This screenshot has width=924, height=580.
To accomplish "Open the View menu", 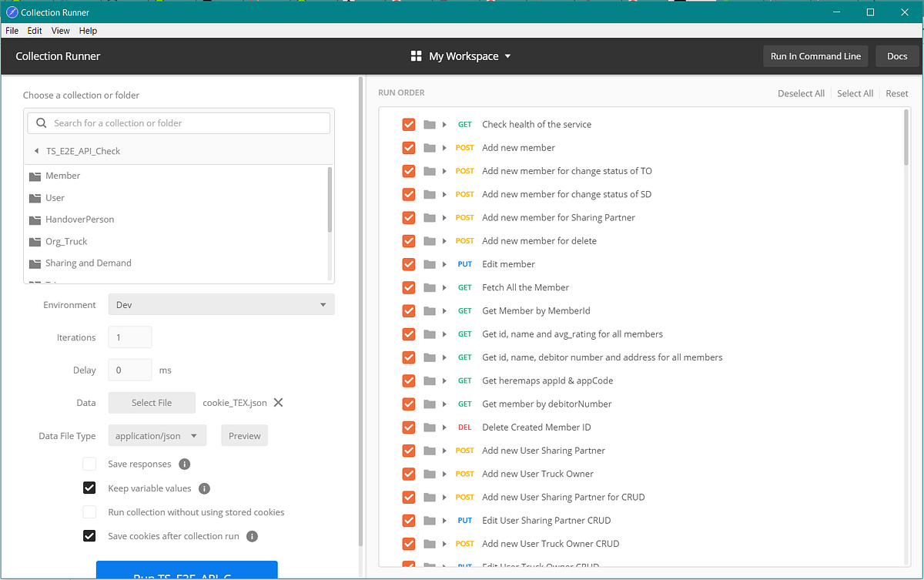I will (60, 30).
